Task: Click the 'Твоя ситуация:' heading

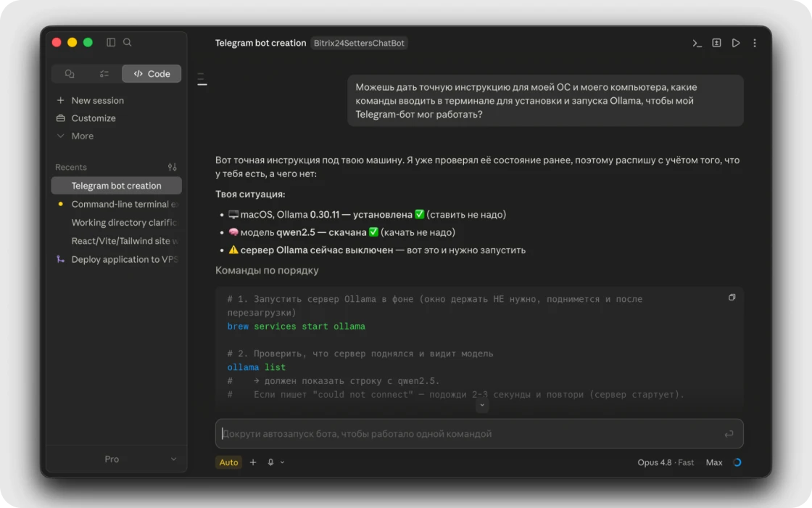Action: pos(250,194)
